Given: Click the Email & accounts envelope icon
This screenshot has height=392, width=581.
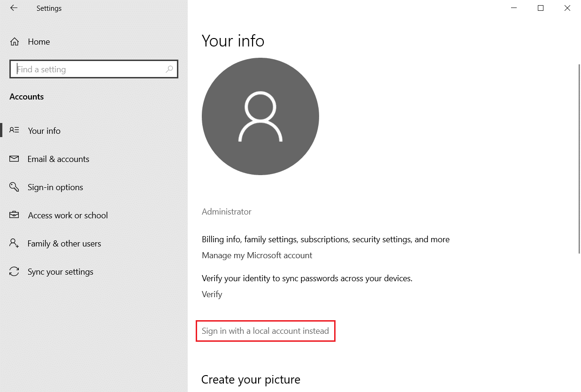Looking at the screenshot, I should (14, 159).
